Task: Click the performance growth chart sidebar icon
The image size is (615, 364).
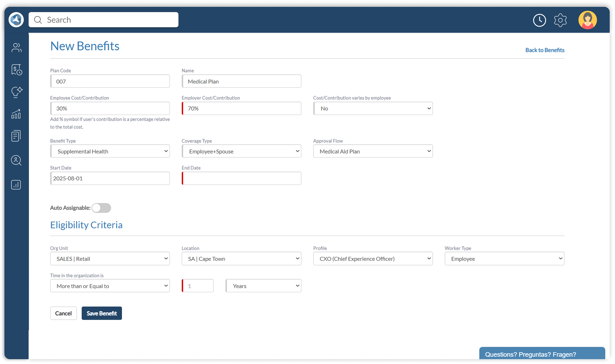Action: point(16,114)
